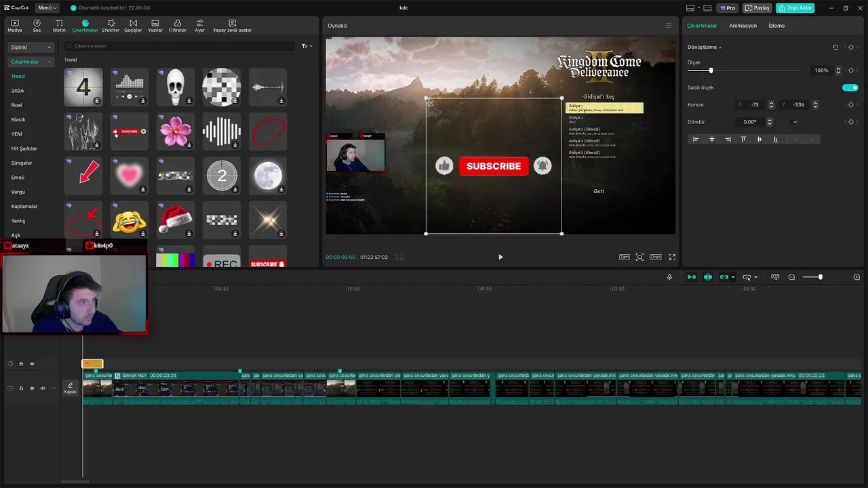This screenshot has height=488, width=868.
Task: Switch to the Animasyon tab
Action: click(x=743, y=26)
